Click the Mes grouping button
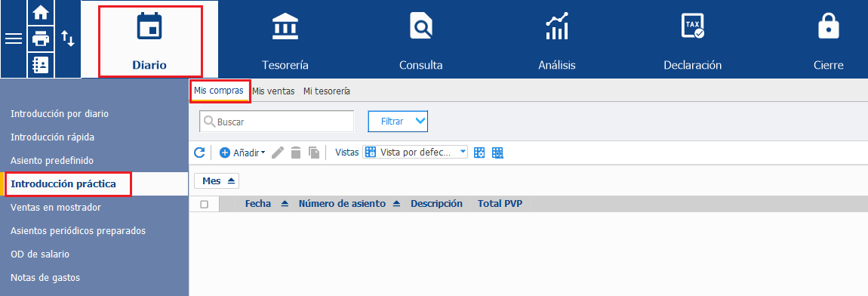This screenshot has width=868, height=296. [x=217, y=181]
